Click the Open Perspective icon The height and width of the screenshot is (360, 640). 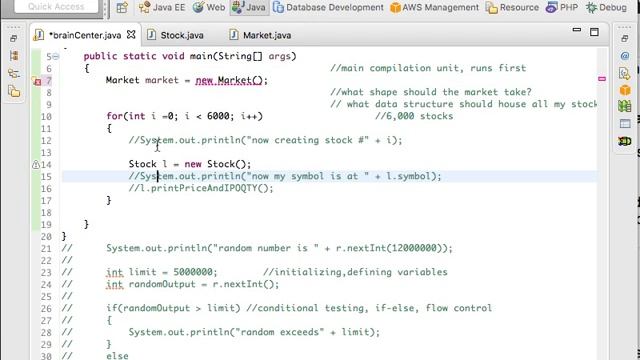[122, 7]
